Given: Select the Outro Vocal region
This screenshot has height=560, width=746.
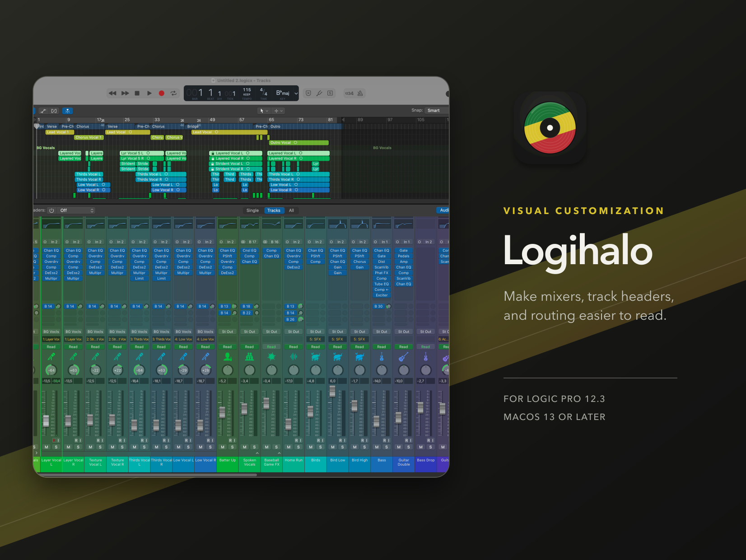Looking at the screenshot, I should click(x=299, y=143).
